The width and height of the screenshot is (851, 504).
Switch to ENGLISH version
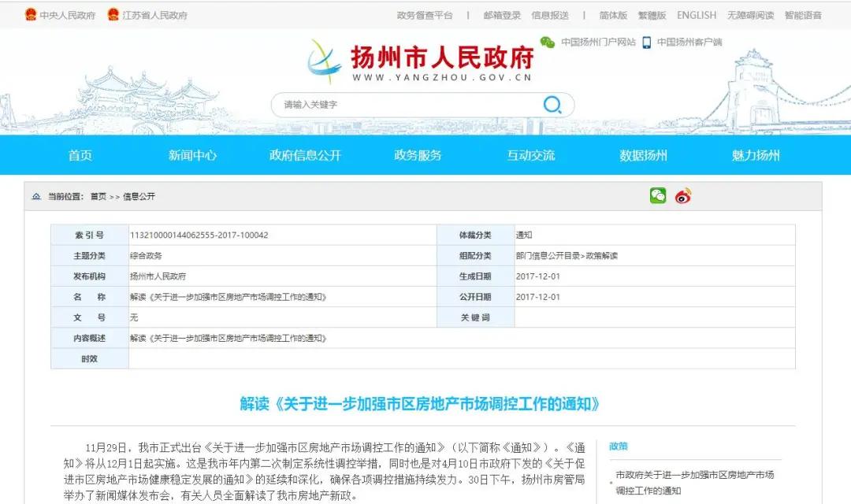point(696,15)
